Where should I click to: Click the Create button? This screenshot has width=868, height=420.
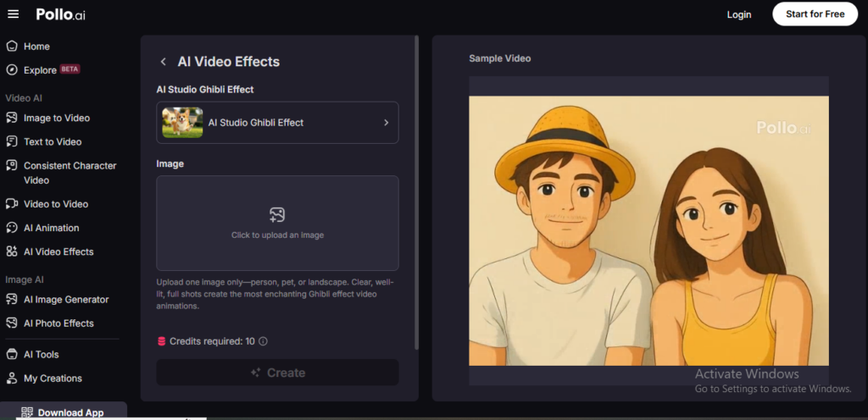(277, 373)
